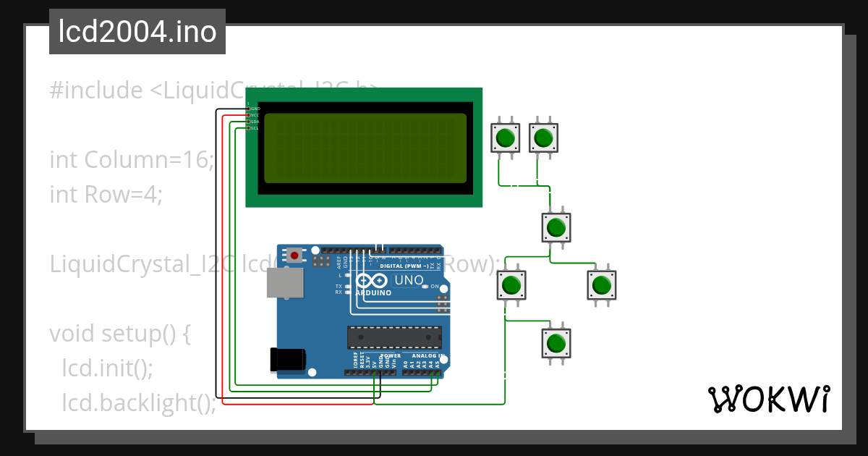Screen dimensions: 868x456
Task: Click the lcd2004.ino file title tab
Action: click(137, 33)
